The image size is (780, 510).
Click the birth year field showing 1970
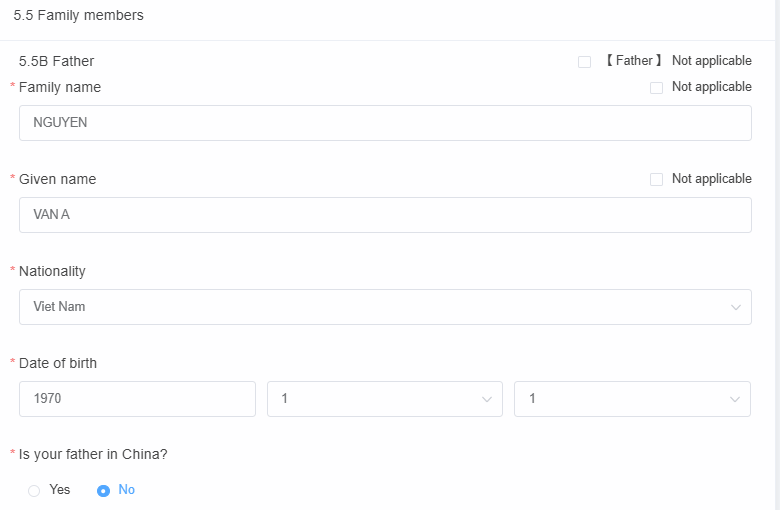pos(137,399)
